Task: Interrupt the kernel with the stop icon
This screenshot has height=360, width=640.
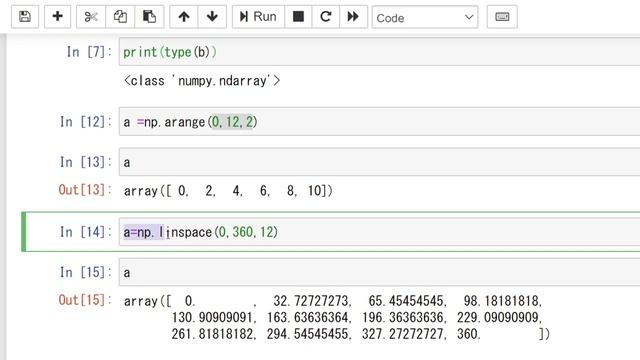Action: pyautogui.click(x=298, y=17)
